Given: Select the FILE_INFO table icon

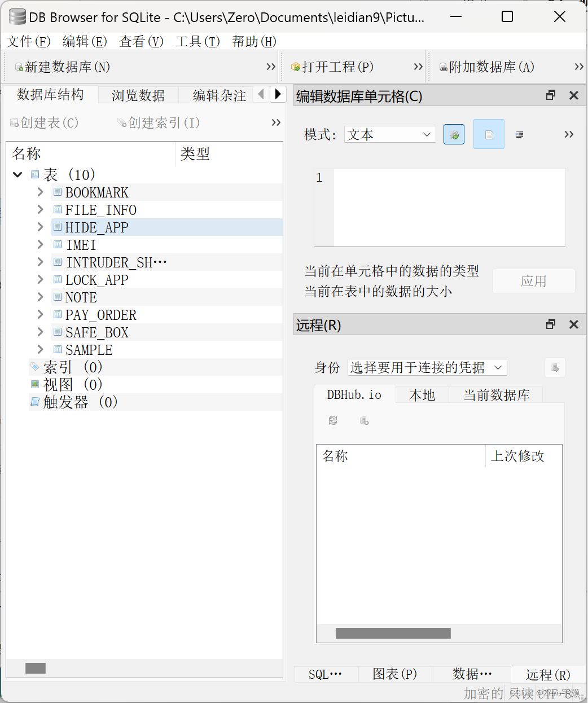Looking at the screenshot, I should pyautogui.click(x=58, y=209).
